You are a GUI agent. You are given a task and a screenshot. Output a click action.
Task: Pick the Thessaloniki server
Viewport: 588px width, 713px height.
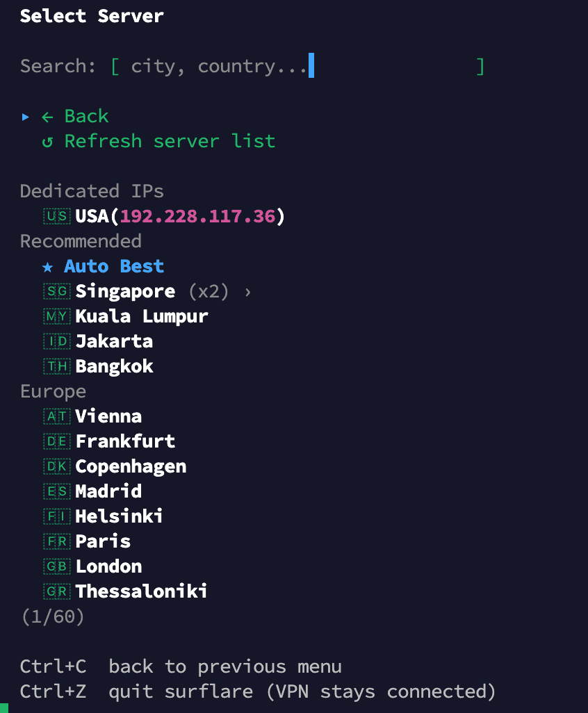point(141,592)
